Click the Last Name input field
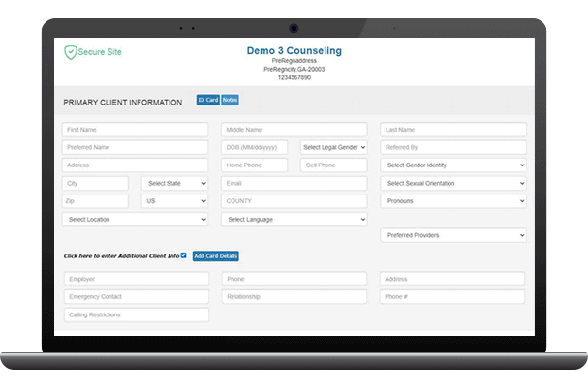588x389 pixels. tap(452, 130)
